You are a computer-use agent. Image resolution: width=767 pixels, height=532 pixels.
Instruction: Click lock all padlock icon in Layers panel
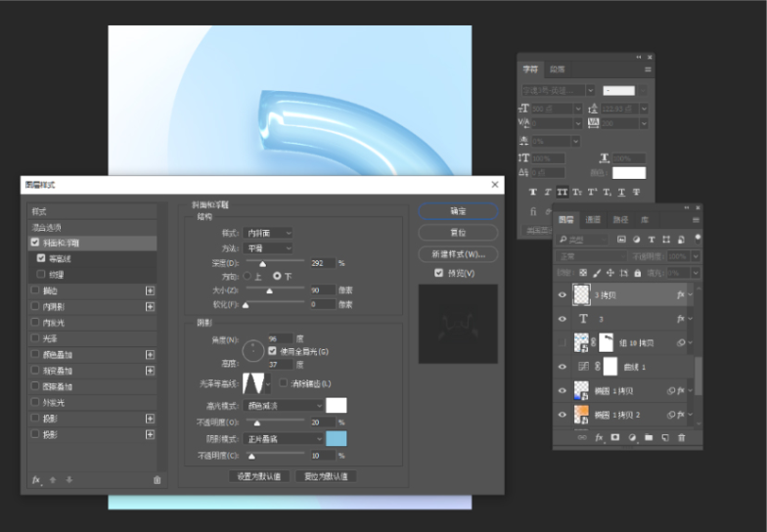pyautogui.click(x=638, y=273)
